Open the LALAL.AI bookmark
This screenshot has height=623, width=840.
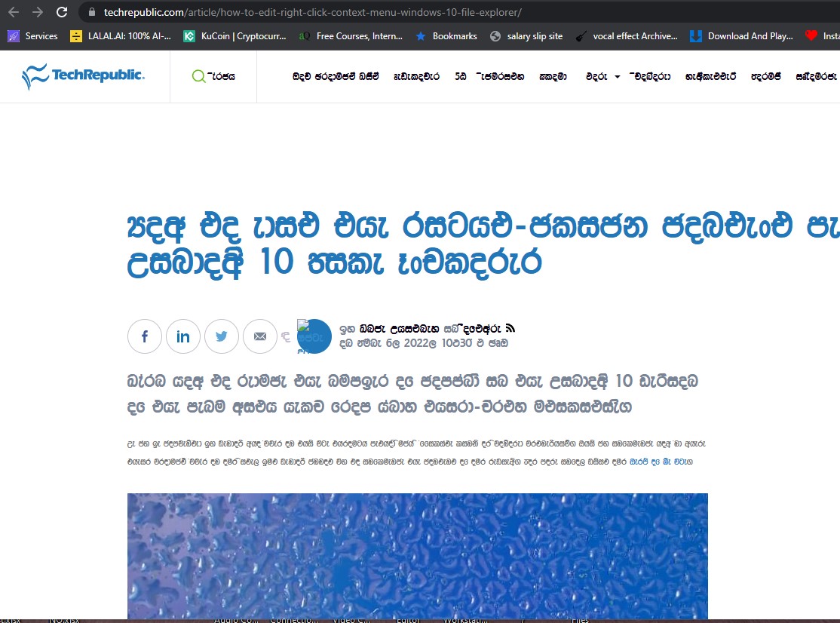coord(121,36)
